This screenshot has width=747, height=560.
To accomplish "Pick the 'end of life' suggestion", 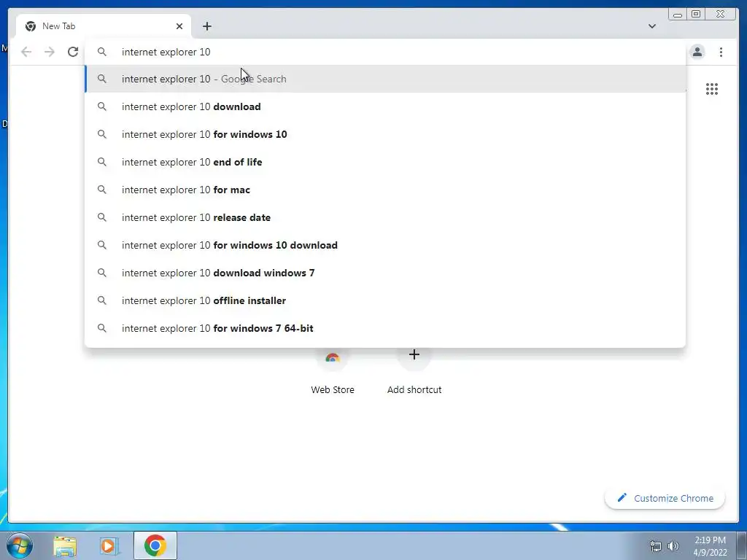I will click(385, 162).
